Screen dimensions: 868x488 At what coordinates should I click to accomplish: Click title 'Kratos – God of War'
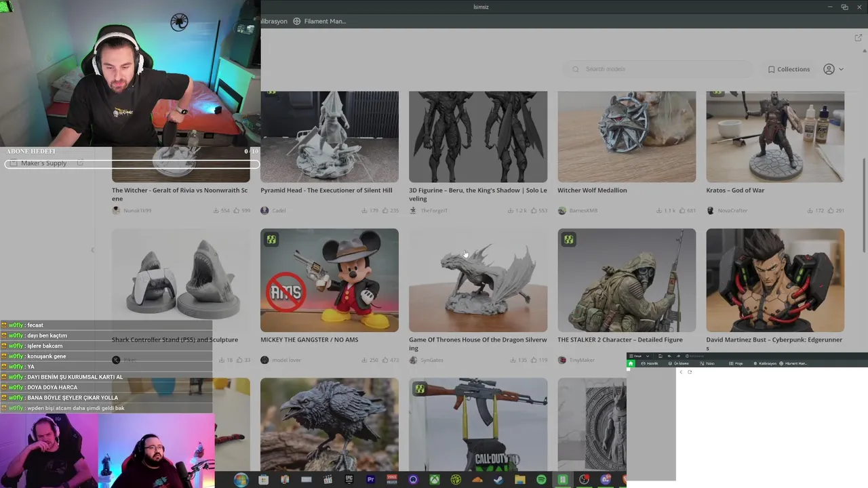point(735,190)
